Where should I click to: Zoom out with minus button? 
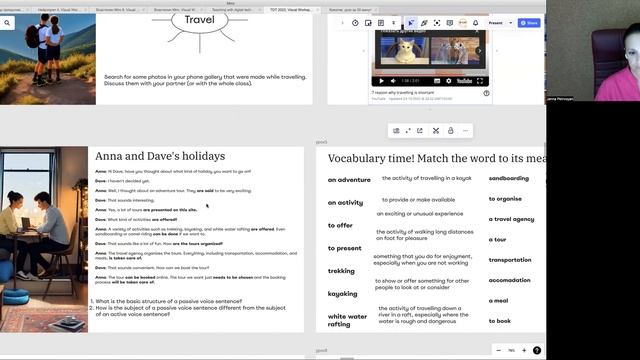coord(498,350)
